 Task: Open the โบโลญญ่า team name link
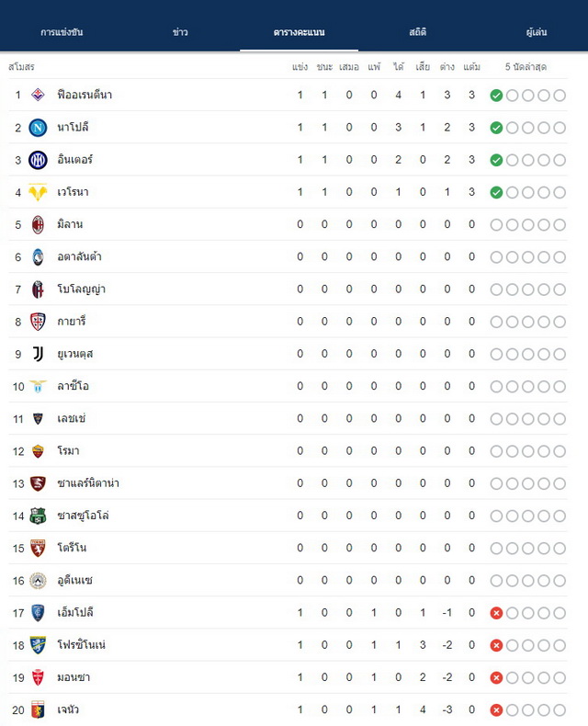pos(82,289)
